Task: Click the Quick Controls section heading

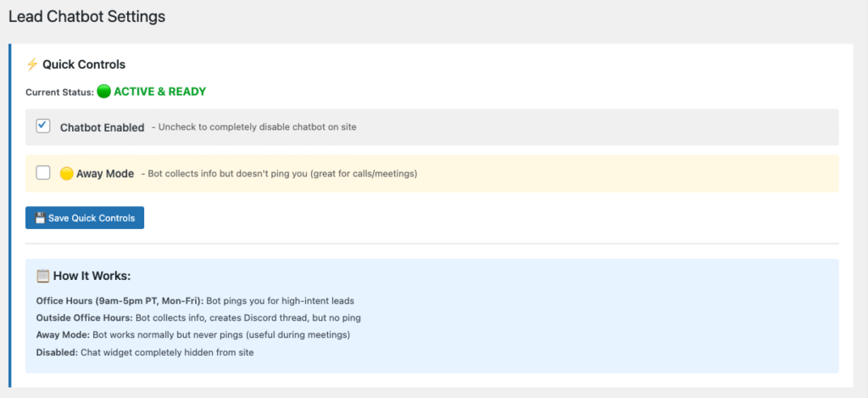Action: click(x=84, y=64)
